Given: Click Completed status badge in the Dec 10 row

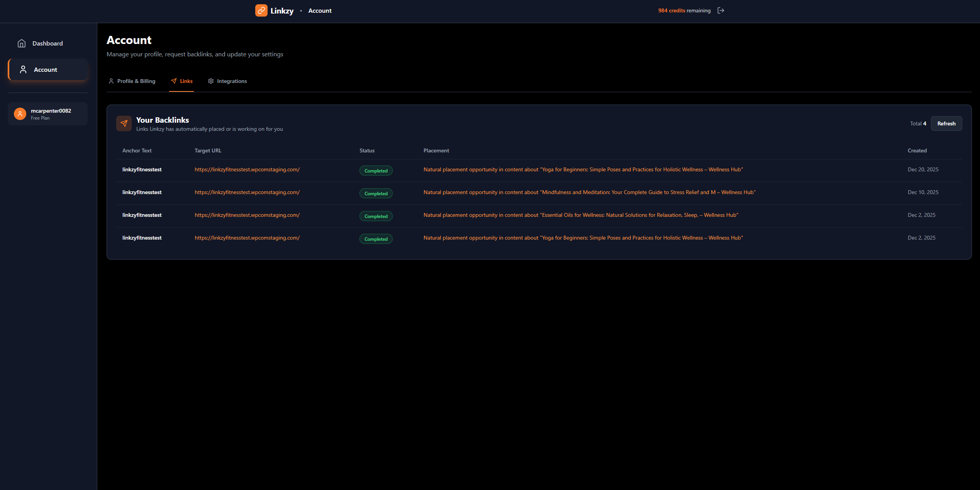Looking at the screenshot, I should 376,193.
